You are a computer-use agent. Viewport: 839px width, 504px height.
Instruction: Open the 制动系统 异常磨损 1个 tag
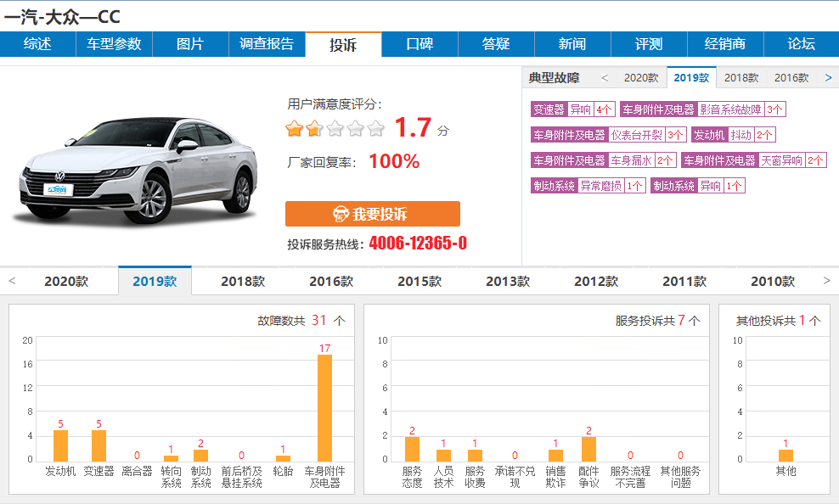click(588, 186)
